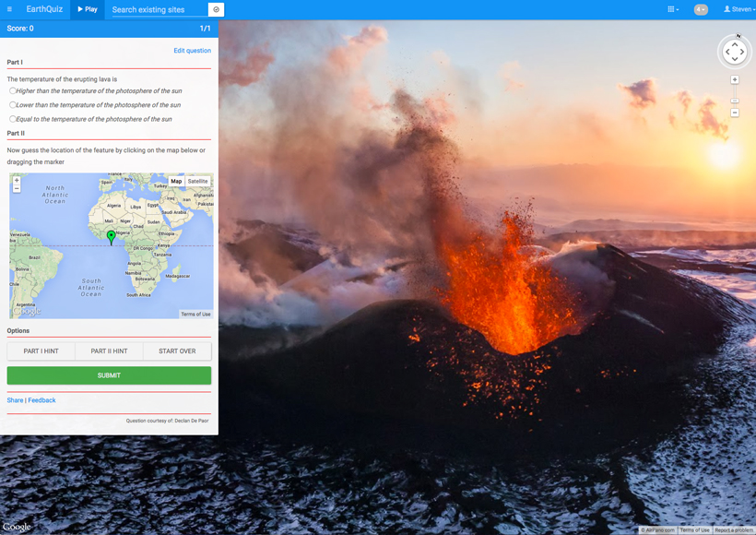Click the Edit question link
This screenshot has width=756, height=535.
coord(192,51)
